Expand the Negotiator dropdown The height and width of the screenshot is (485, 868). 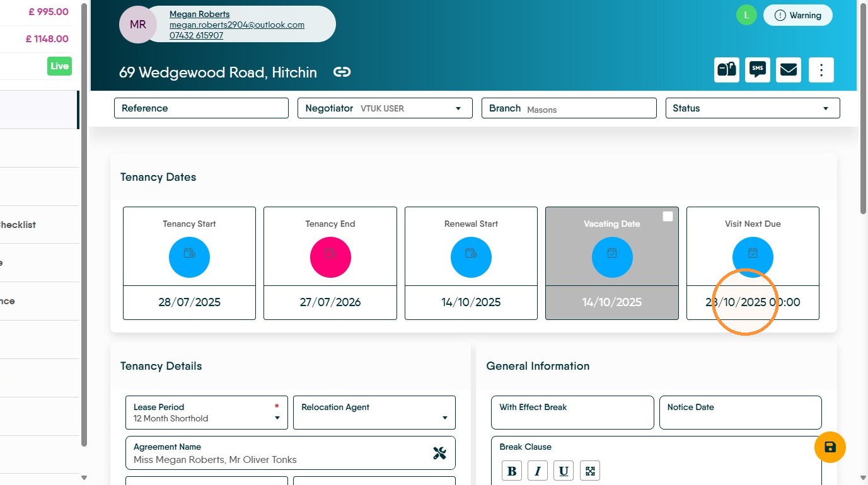click(385, 108)
